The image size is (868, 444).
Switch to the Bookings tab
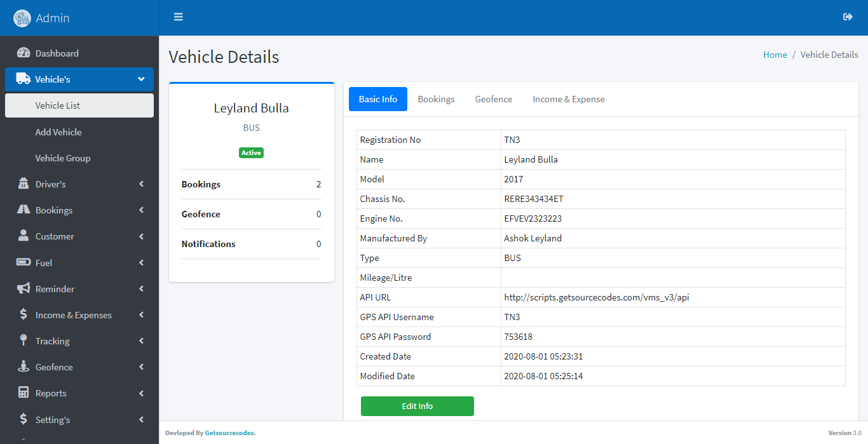pyautogui.click(x=436, y=99)
